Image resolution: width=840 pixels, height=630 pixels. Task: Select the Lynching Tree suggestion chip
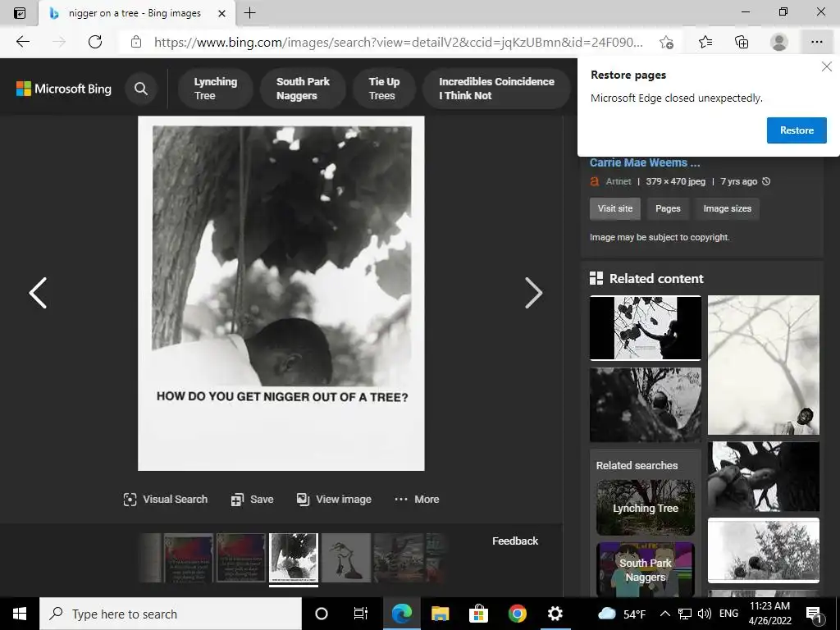[x=216, y=89]
